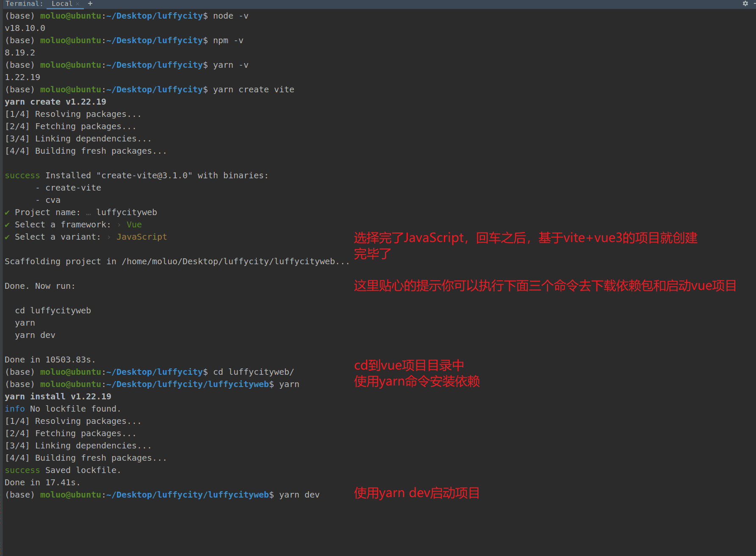Click the 'yarn -v' command text
The height and width of the screenshot is (556, 756).
tap(231, 65)
